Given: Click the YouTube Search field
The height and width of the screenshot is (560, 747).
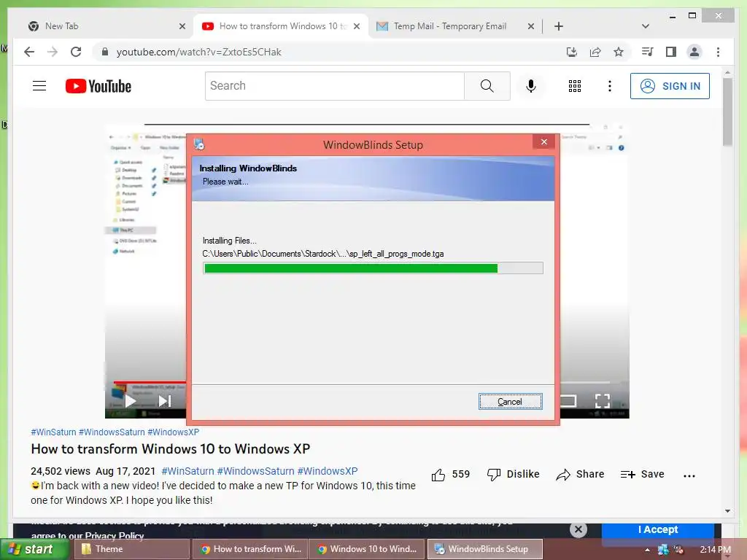Looking at the screenshot, I should coord(334,86).
